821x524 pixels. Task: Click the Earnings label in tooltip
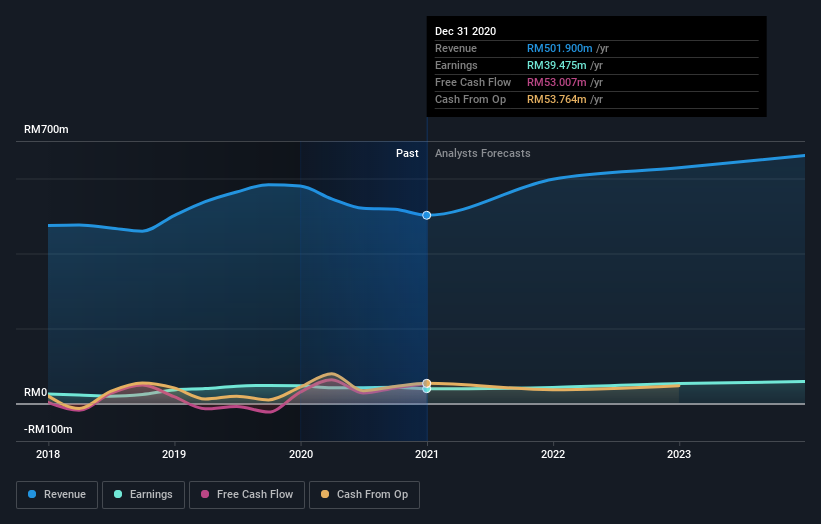point(457,65)
